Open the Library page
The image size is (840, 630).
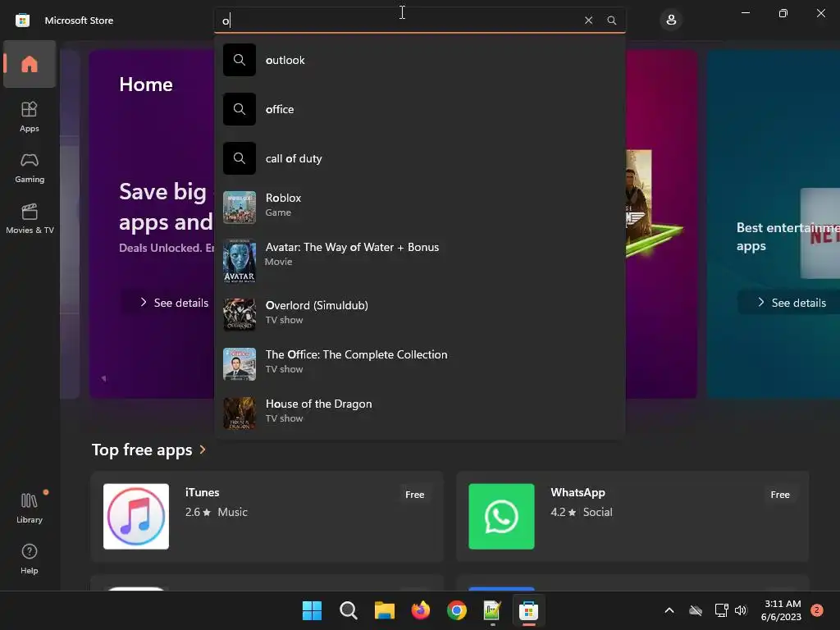point(30,508)
